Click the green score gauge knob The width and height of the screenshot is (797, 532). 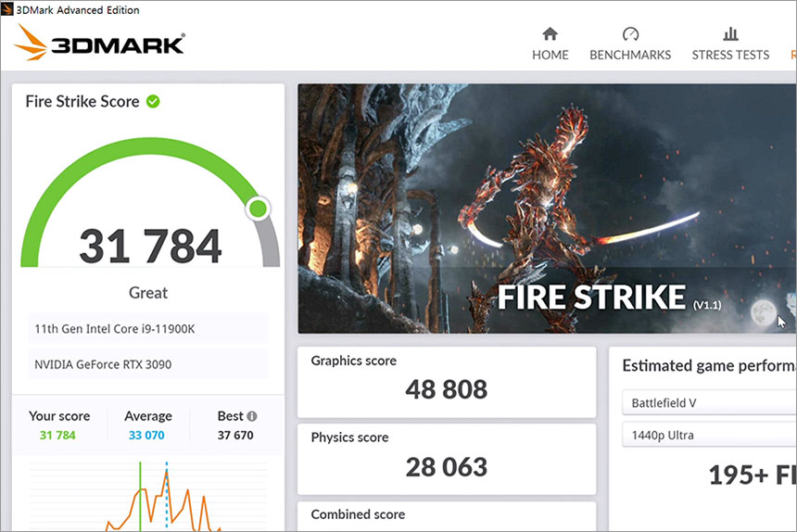(x=259, y=209)
